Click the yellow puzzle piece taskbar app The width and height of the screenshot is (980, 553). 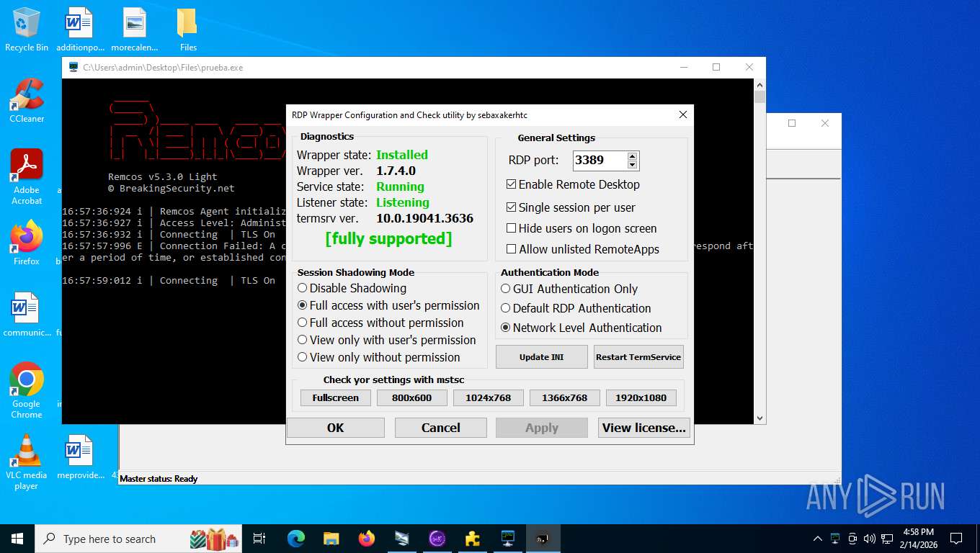[x=472, y=539]
